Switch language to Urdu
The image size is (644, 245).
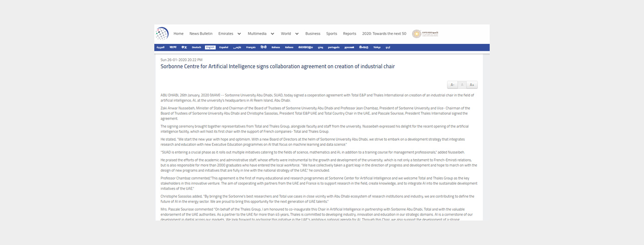point(388,47)
